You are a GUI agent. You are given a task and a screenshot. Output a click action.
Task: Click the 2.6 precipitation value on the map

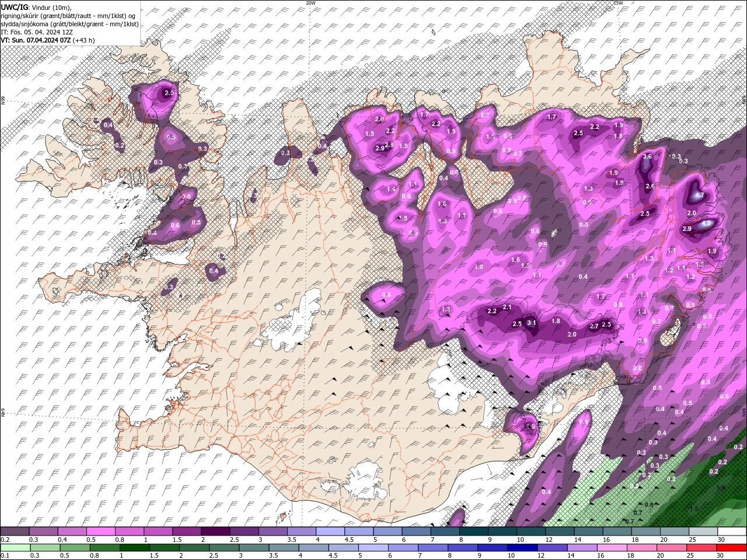pos(650,186)
